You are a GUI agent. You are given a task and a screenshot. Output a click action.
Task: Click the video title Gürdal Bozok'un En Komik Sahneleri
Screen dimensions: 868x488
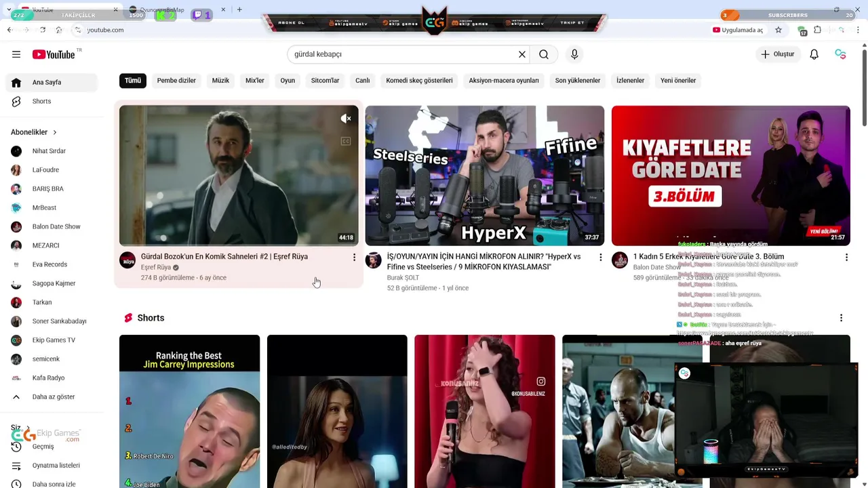224,257
